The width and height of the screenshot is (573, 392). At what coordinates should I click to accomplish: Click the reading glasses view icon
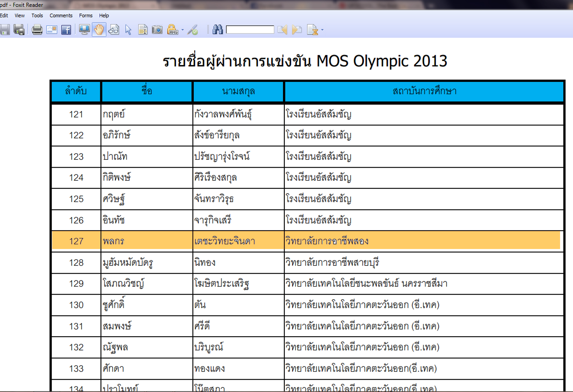pyautogui.click(x=114, y=30)
